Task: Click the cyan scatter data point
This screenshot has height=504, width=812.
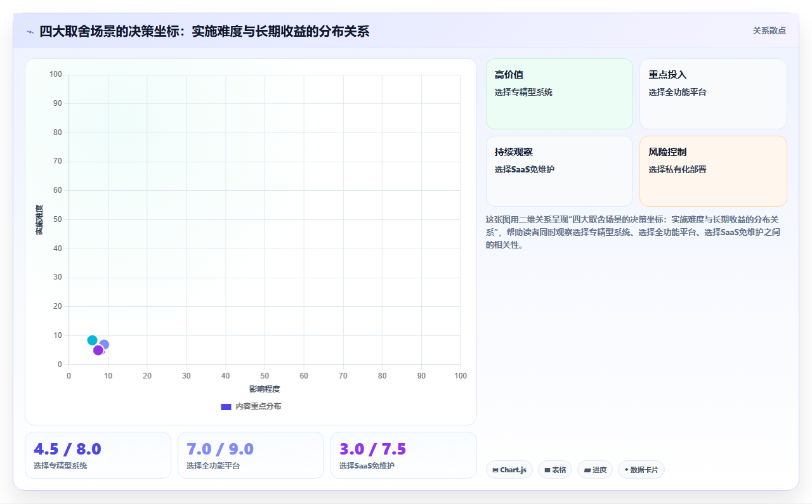Action: pos(93,340)
